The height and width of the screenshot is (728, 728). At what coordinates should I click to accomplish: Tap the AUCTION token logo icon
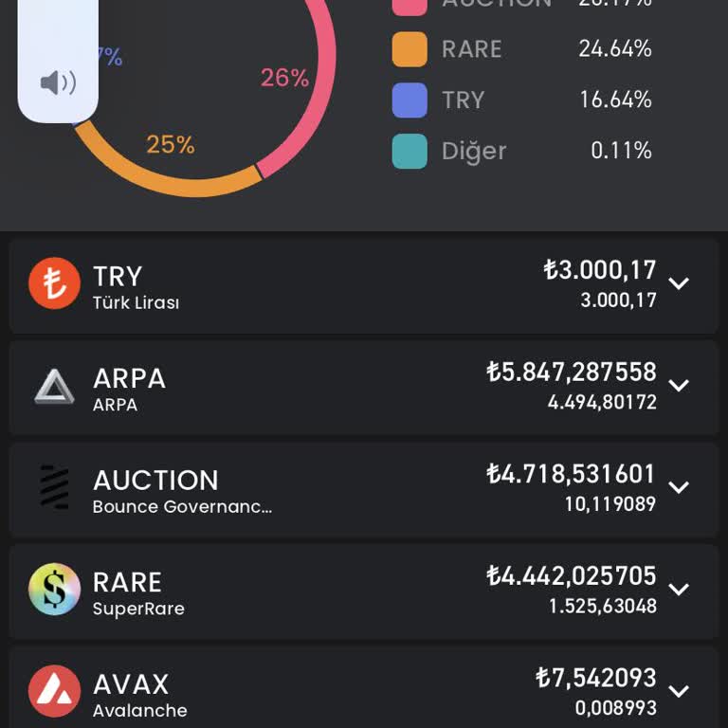[54, 487]
